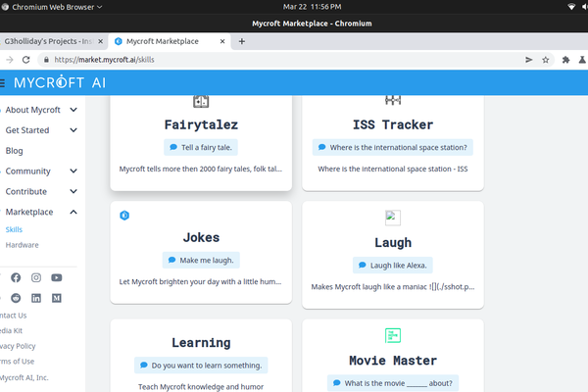Click the forward navigation arrow
Screen dimensions: 588x392
10,60
